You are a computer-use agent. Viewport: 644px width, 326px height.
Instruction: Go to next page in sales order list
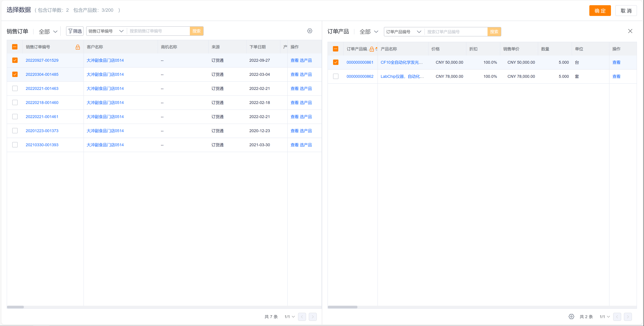[312, 316]
